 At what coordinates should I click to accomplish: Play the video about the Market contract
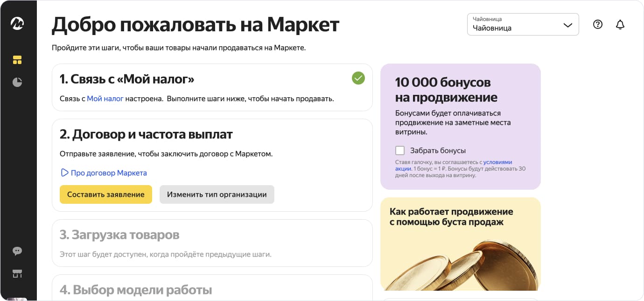point(65,172)
